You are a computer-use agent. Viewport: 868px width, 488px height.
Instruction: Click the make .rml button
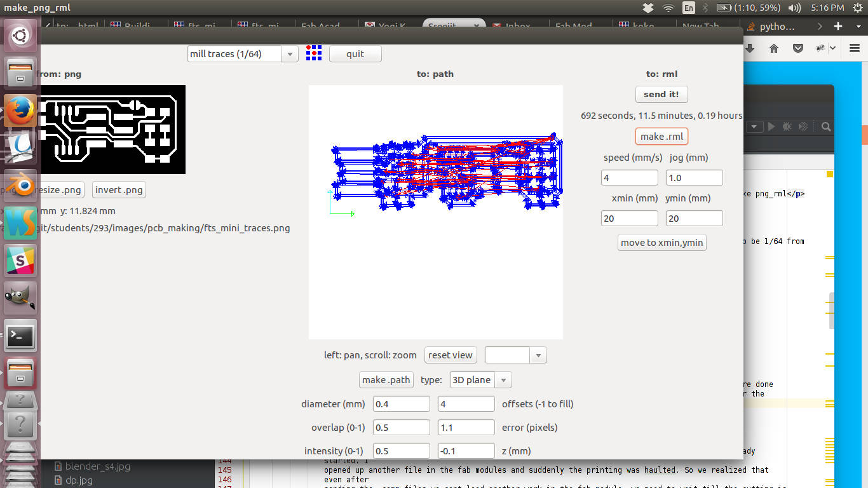(661, 137)
